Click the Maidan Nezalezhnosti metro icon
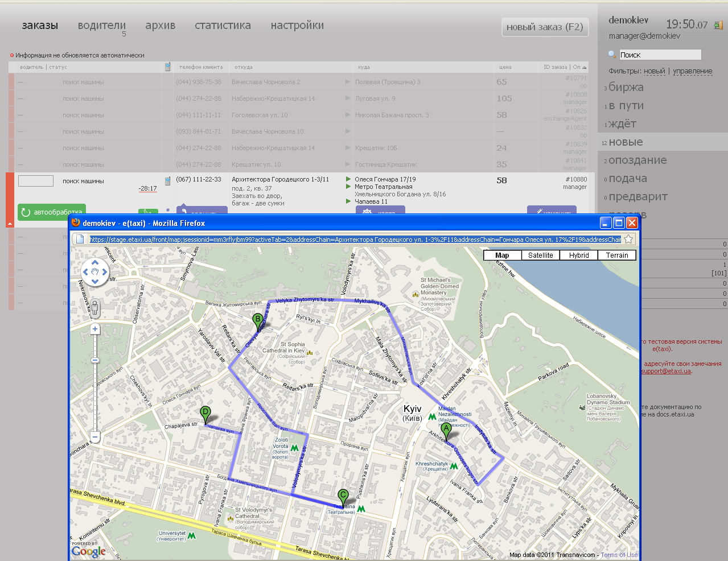Screen dimensions: 728x561 click(x=433, y=417)
